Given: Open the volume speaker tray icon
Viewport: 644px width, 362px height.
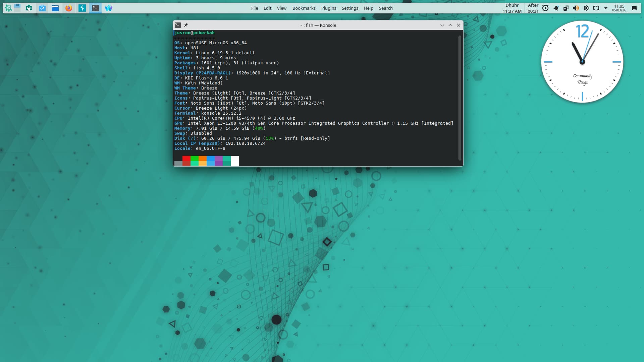Looking at the screenshot, I should 576,8.
